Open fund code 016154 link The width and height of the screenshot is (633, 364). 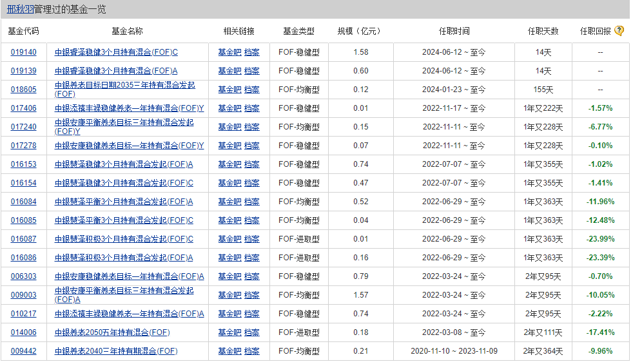tap(23, 183)
